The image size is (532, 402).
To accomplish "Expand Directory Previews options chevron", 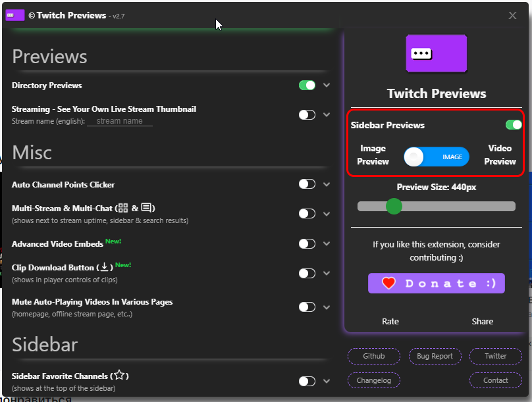I will pyautogui.click(x=327, y=85).
